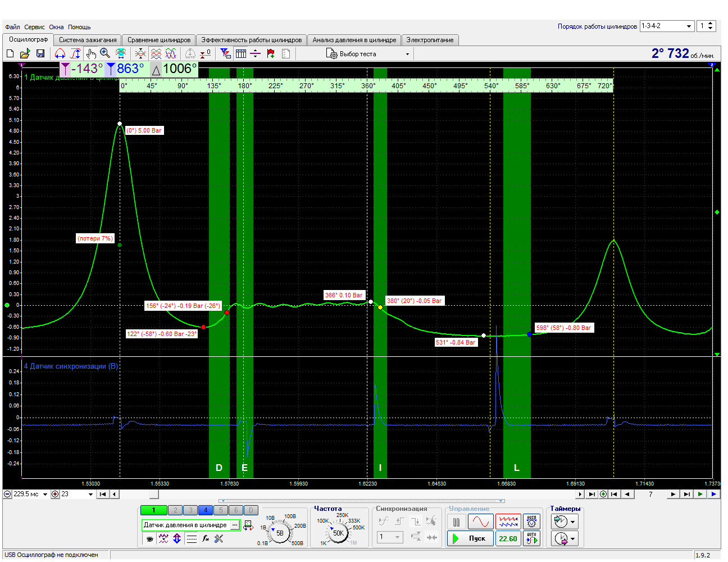Open the 229.5 мс time scale dropdown
This screenshot has height=562, width=728.
45,495
